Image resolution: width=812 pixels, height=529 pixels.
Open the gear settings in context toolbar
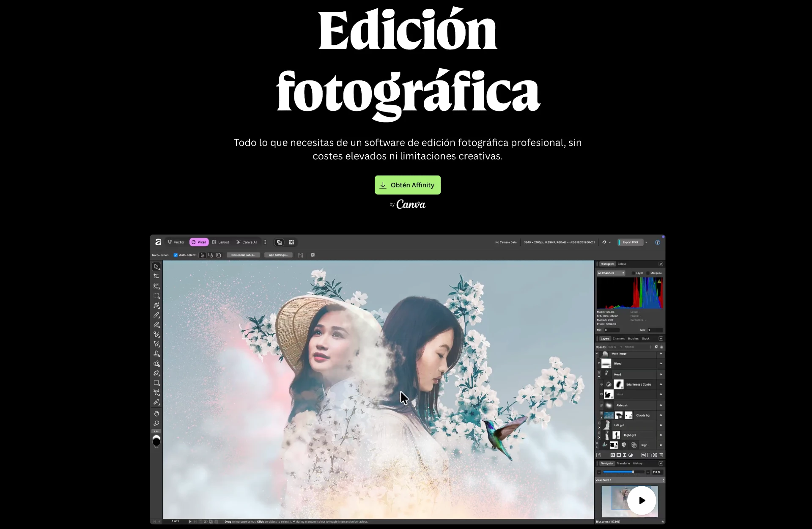(313, 255)
